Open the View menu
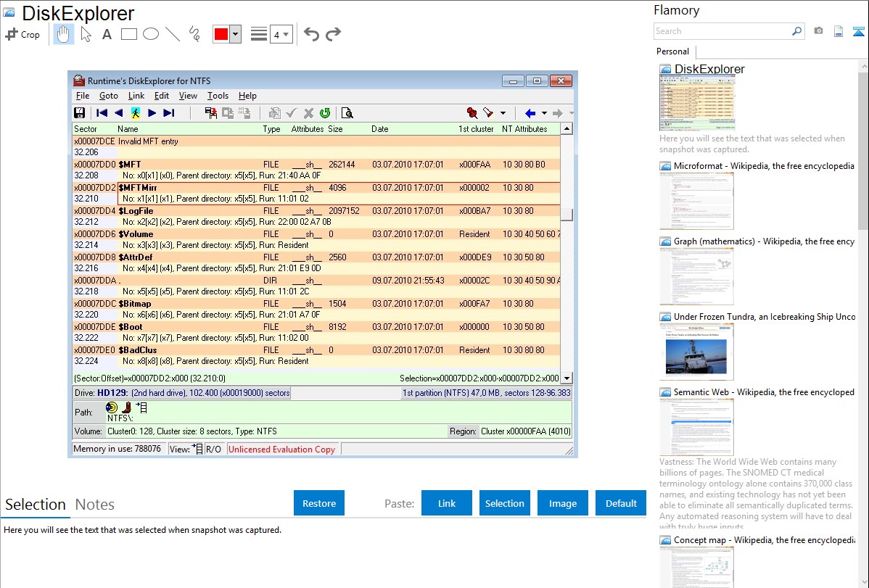The width and height of the screenshot is (869, 588). [x=188, y=96]
